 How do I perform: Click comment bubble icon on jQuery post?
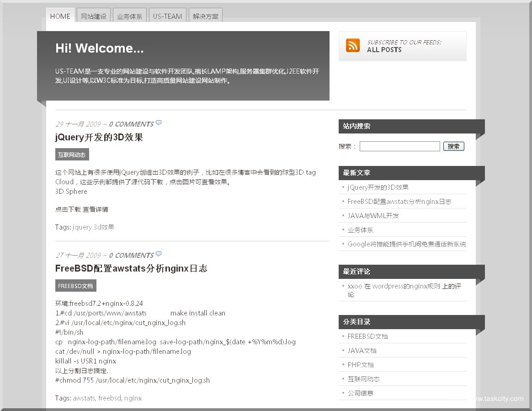[159, 123]
